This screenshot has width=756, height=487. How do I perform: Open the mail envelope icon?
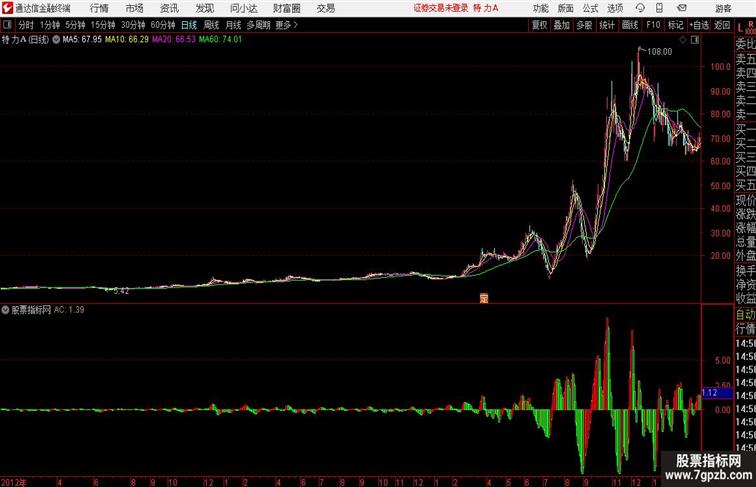tap(682, 8)
